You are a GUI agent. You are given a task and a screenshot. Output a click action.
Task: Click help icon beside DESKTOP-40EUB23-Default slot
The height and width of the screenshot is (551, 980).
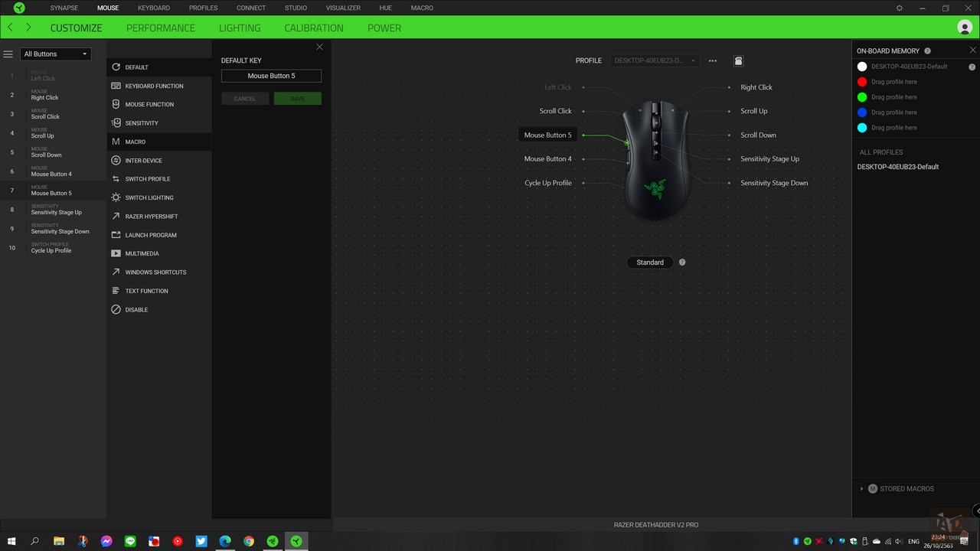pos(972,67)
